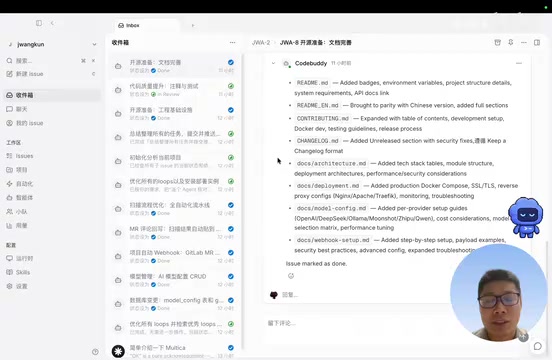
Task: Open notification 开源准备：工程基础设施
Action: point(174,114)
